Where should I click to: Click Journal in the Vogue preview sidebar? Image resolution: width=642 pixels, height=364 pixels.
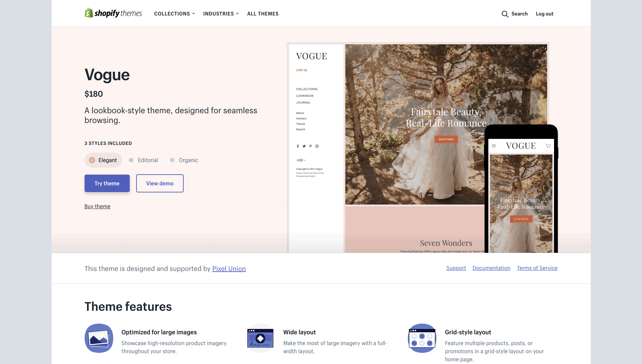point(303,102)
